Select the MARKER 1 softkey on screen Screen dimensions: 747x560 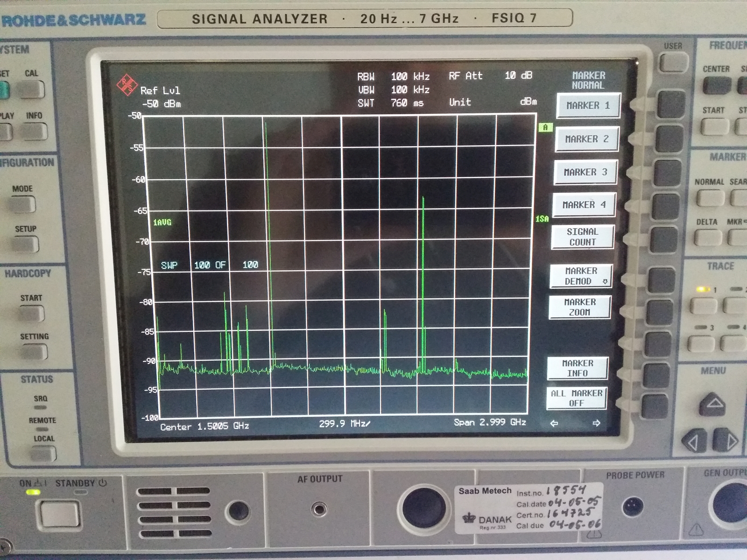[x=588, y=105]
